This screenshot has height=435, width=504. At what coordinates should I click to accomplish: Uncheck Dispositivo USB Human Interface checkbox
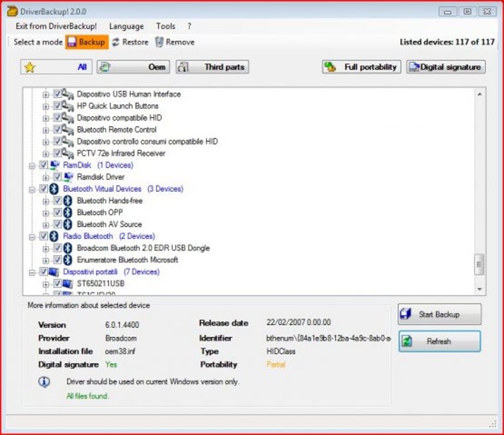(57, 94)
